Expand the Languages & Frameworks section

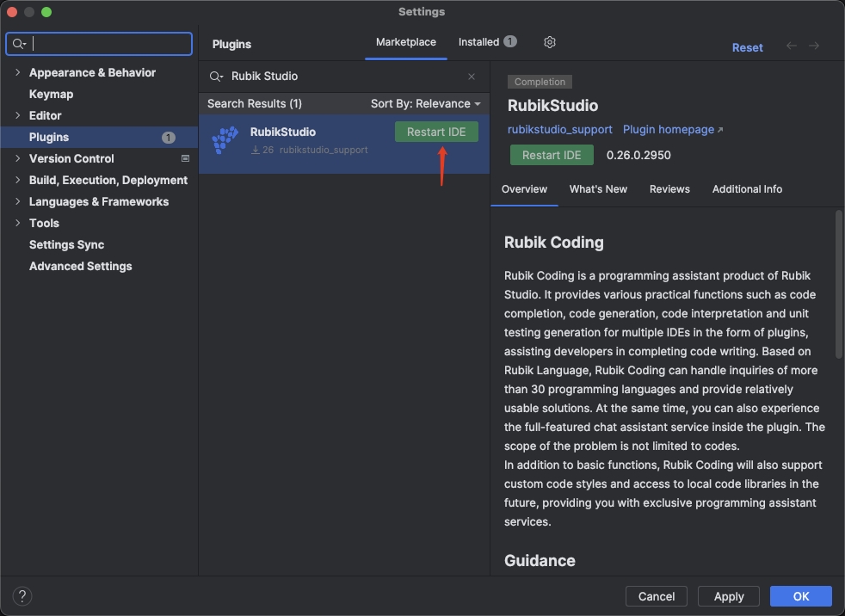(x=18, y=201)
